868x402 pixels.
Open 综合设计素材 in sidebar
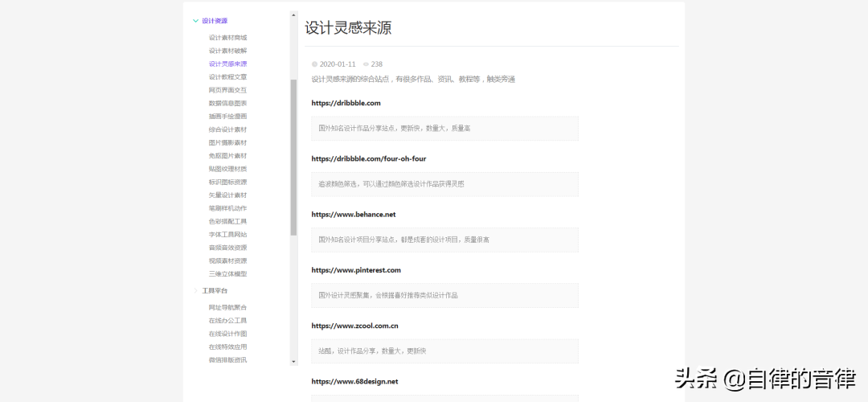(228, 129)
